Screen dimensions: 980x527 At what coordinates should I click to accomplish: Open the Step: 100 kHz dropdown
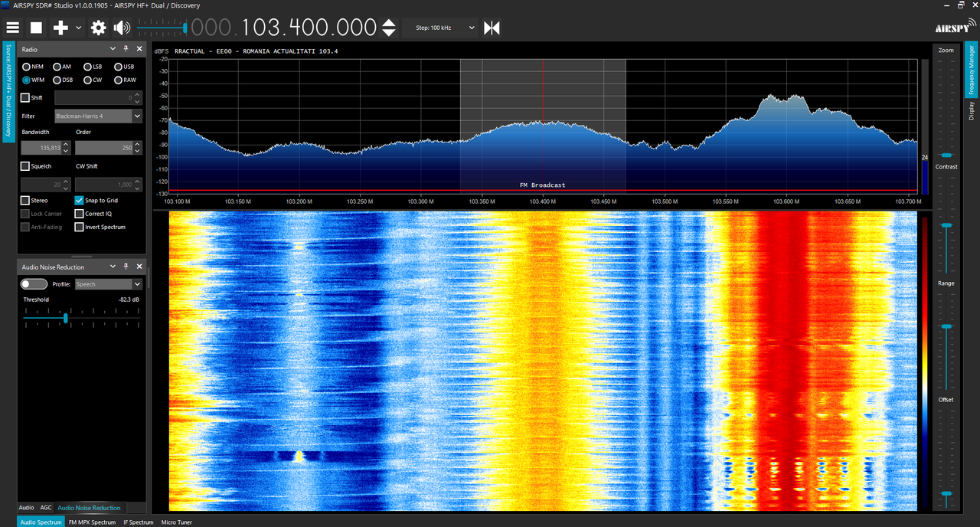[439, 28]
